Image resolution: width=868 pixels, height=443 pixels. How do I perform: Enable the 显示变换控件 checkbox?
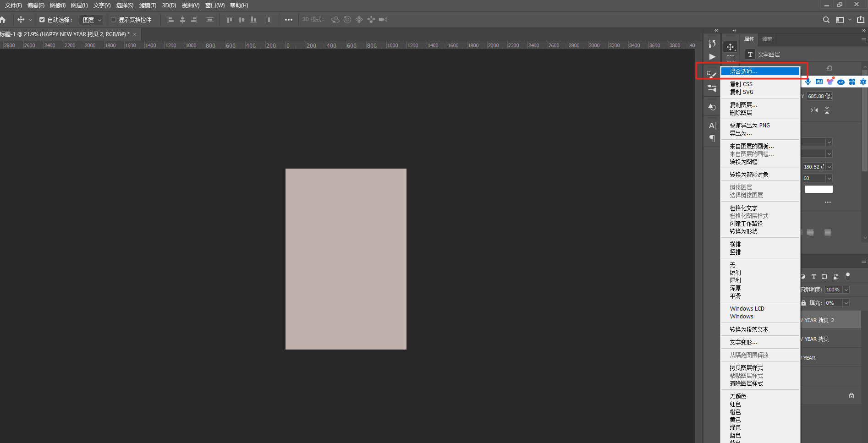point(114,20)
